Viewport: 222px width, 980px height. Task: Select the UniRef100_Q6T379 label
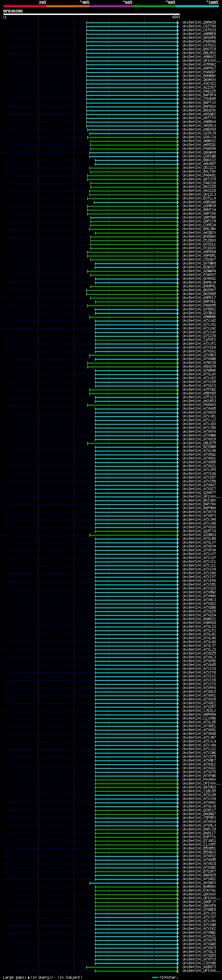pos(199,179)
